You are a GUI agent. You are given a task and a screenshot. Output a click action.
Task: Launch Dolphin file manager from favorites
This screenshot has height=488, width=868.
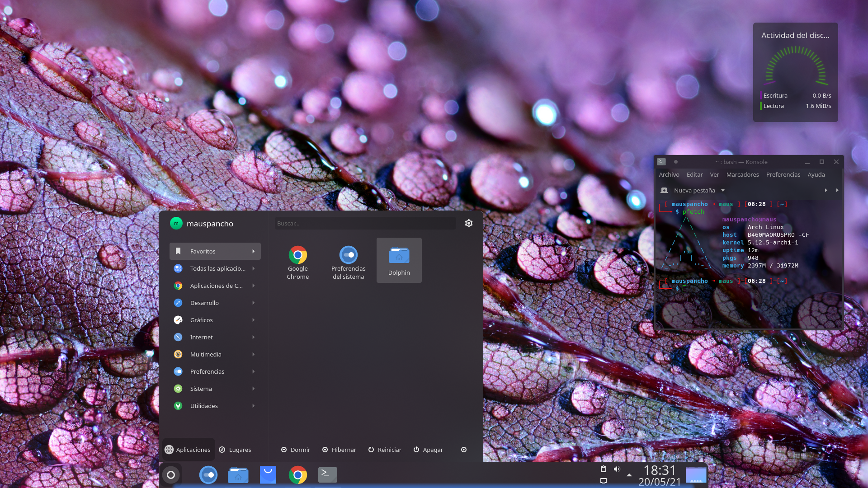(x=399, y=255)
